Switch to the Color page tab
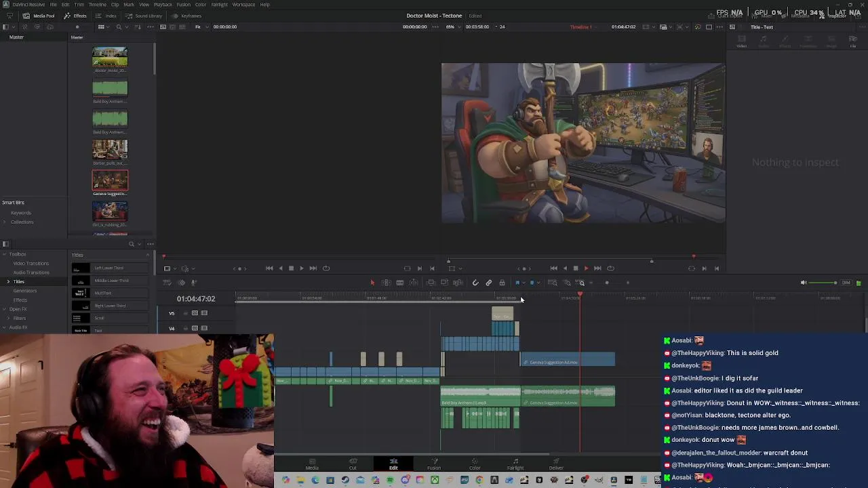The height and width of the screenshot is (488, 868). point(475,464)
